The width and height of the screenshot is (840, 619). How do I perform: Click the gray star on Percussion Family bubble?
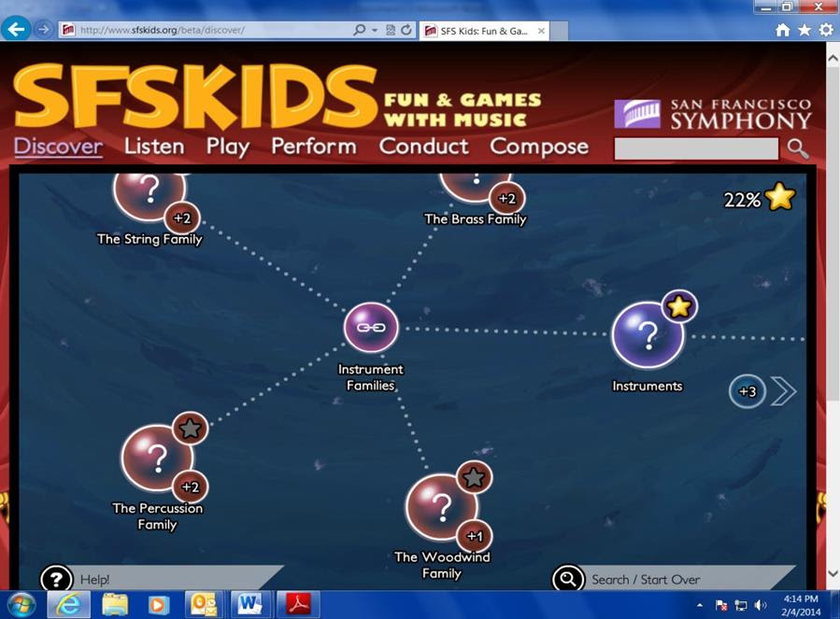(191, 428)
